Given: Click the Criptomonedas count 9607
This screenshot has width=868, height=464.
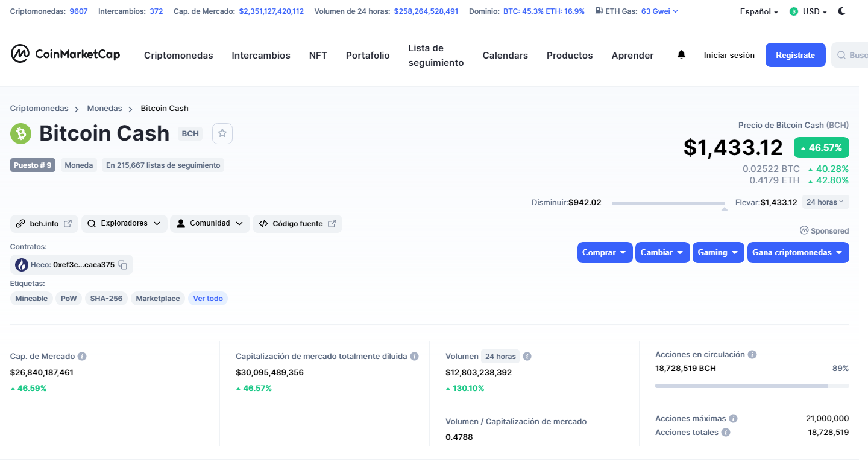Looking at the screenshot, I should click(78, 11).
